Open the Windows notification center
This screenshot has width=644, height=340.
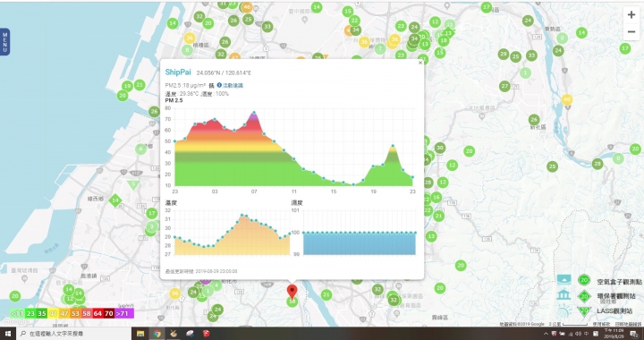[635, 334]
